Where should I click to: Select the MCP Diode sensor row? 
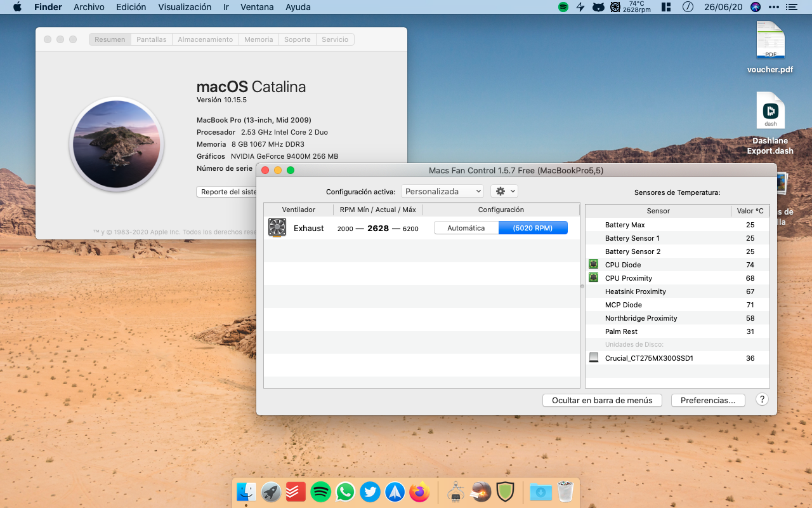point(678,305)
